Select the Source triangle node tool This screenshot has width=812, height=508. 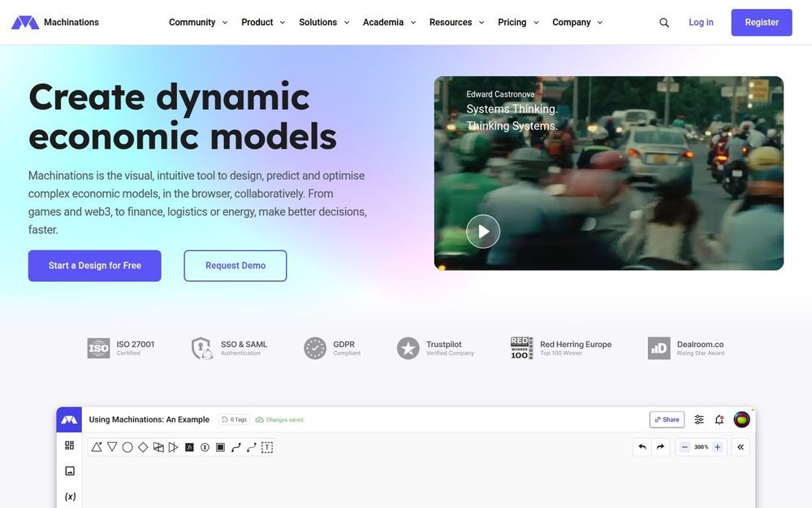97,447
